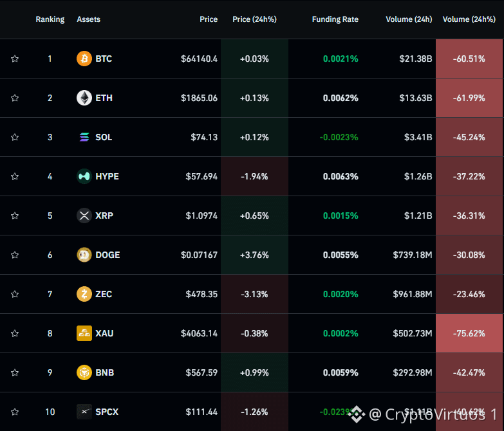The height and width of the screenshot is (431, 504).
Task: Click the -60.51% BTC volume change
Action: [x=469, y=59]
